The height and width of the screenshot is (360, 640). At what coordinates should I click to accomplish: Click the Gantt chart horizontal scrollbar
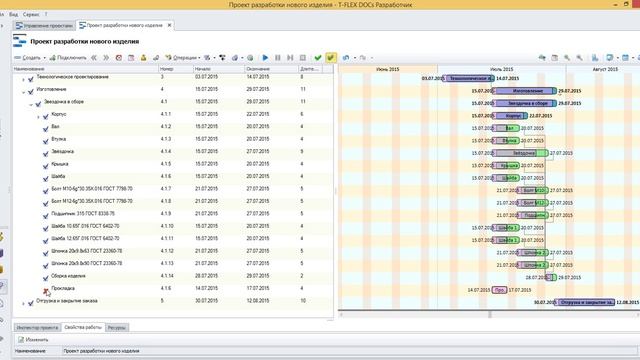point(489,315)
